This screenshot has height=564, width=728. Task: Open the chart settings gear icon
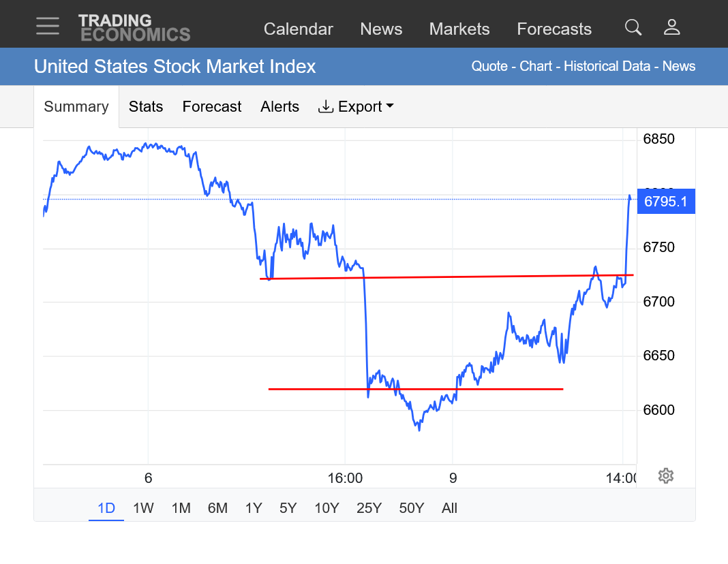(x=666, y=475)
